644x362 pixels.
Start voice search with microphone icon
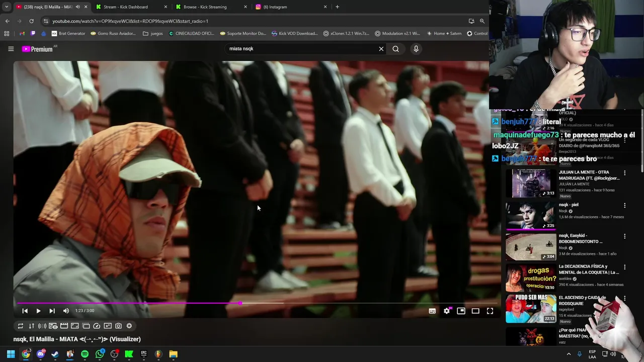click(x=416, y=49)
